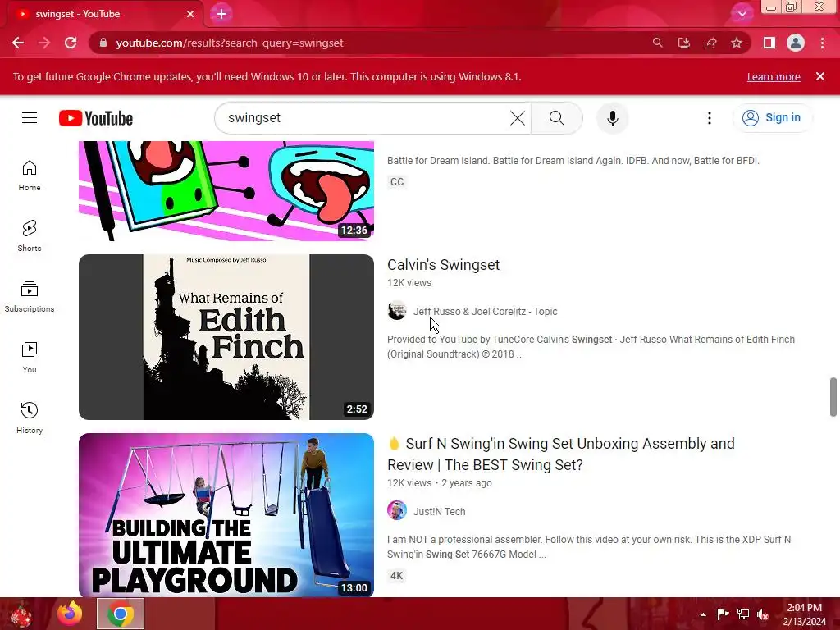Click the muted speaker volume icon
Image resolution: width=840 pixels, height=630 pixels.
(763, 614)
